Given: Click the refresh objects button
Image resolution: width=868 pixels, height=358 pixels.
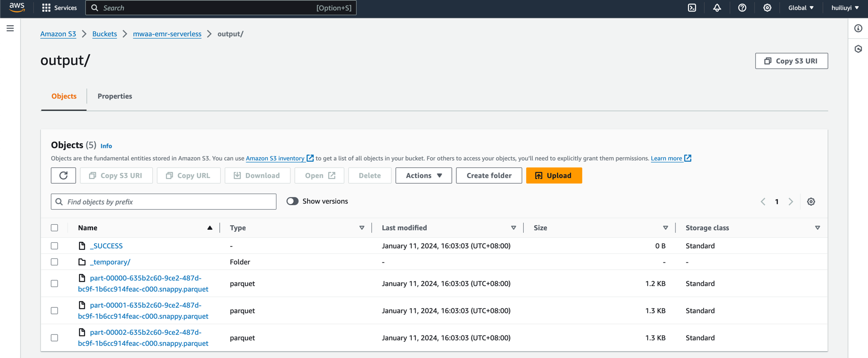Looking at the screenshot, I should (x=63, y=175).
